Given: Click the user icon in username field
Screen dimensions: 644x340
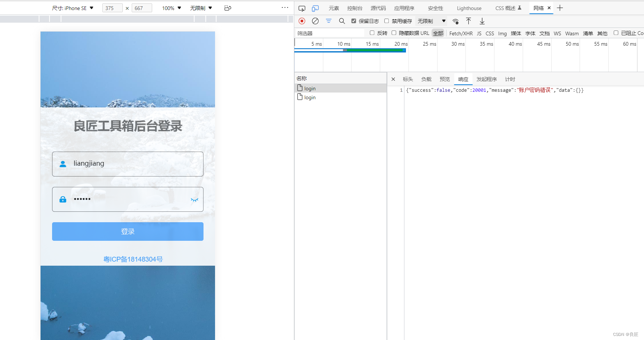Looking at the screenshot, I should point(63,164).
